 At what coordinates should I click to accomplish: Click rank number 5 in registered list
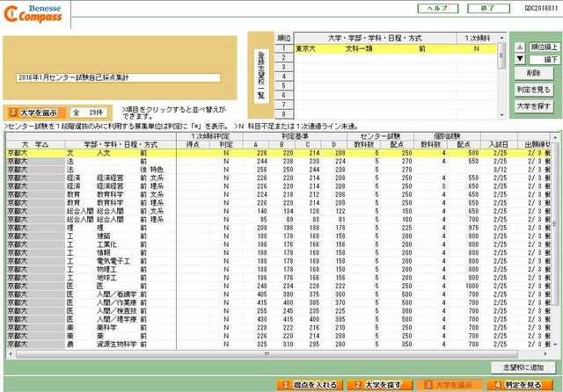[284, 86]
